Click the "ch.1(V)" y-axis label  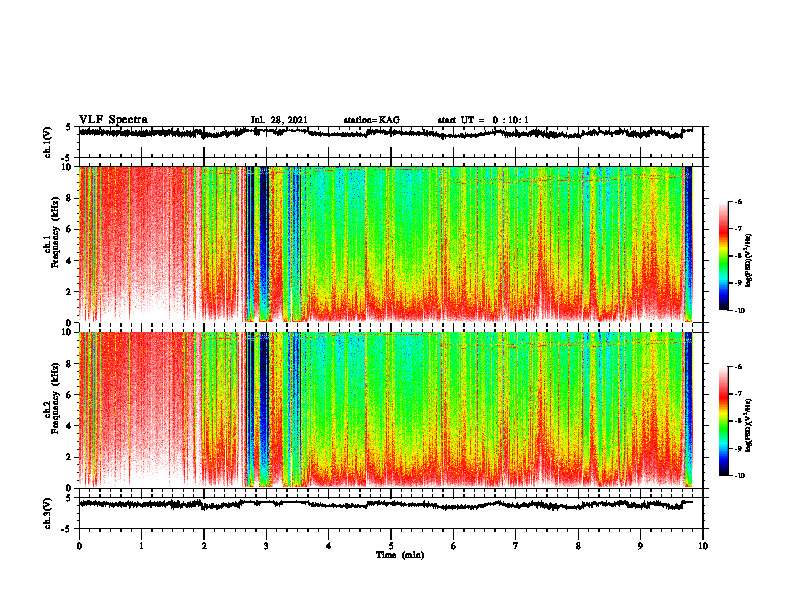tap(47, 142)
